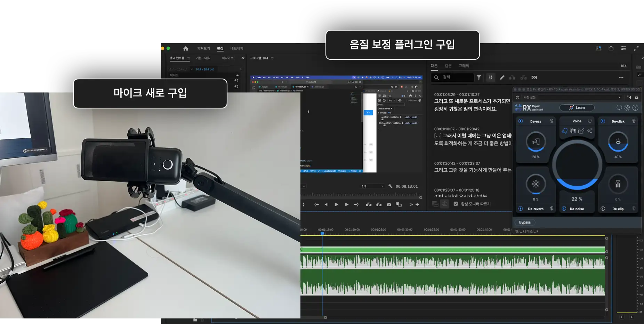
Task: Open RX Repair Assistant settings gear
Action: pos(627,108)
